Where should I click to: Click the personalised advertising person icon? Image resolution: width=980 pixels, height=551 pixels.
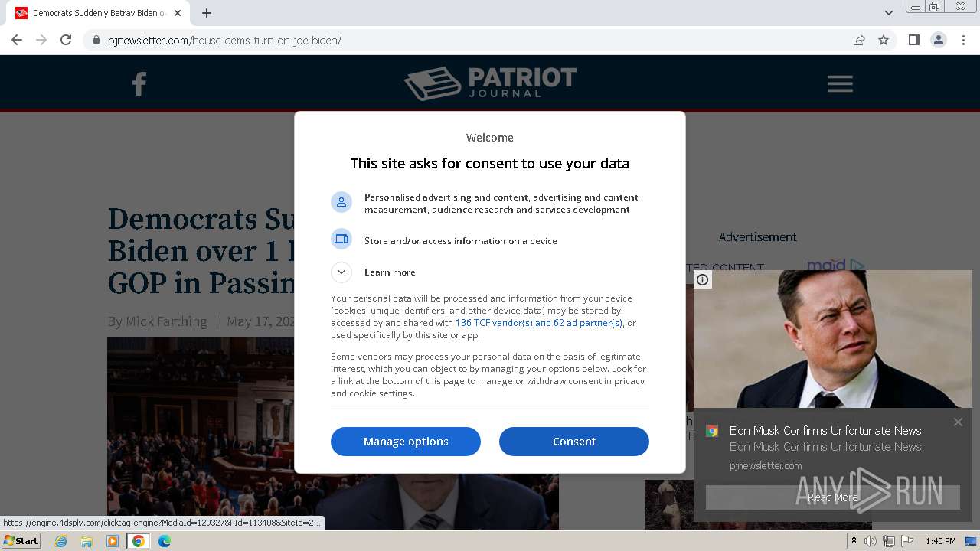pos(341,202)
